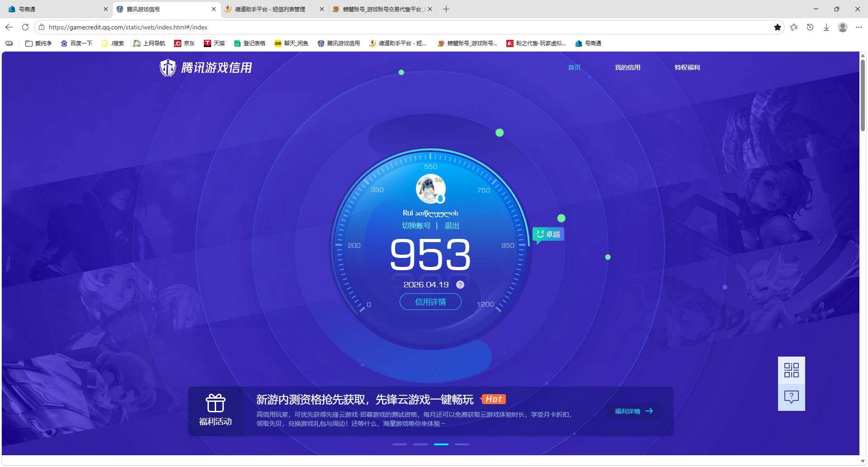This screenshot has width=868, height=467.
Task: Click 切换账号 to switch account
Action: (416, 225)
